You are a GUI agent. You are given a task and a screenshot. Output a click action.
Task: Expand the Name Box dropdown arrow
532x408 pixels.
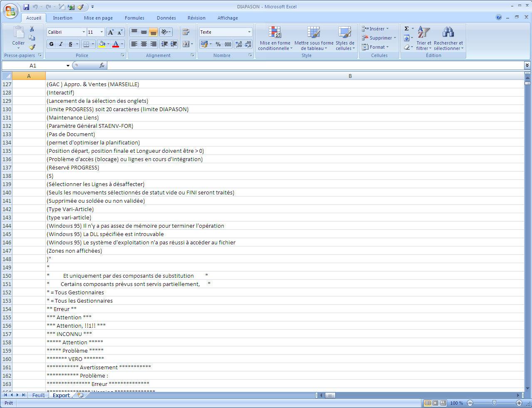click(x=68, y=66)
